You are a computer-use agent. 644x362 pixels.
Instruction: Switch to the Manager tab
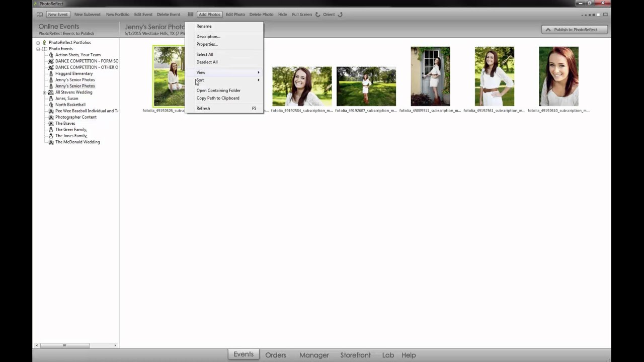[x=314, y=355]
